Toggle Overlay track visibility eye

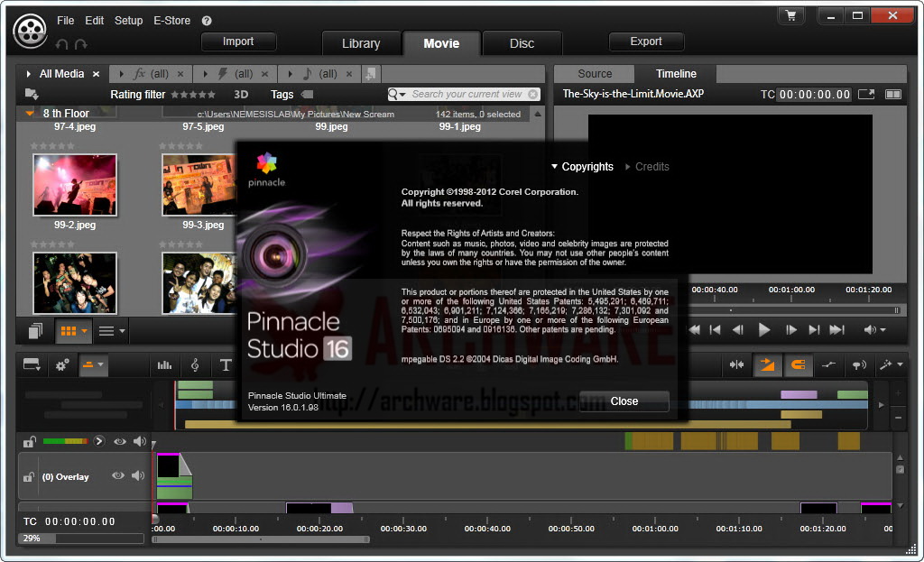tap(118, 475)
